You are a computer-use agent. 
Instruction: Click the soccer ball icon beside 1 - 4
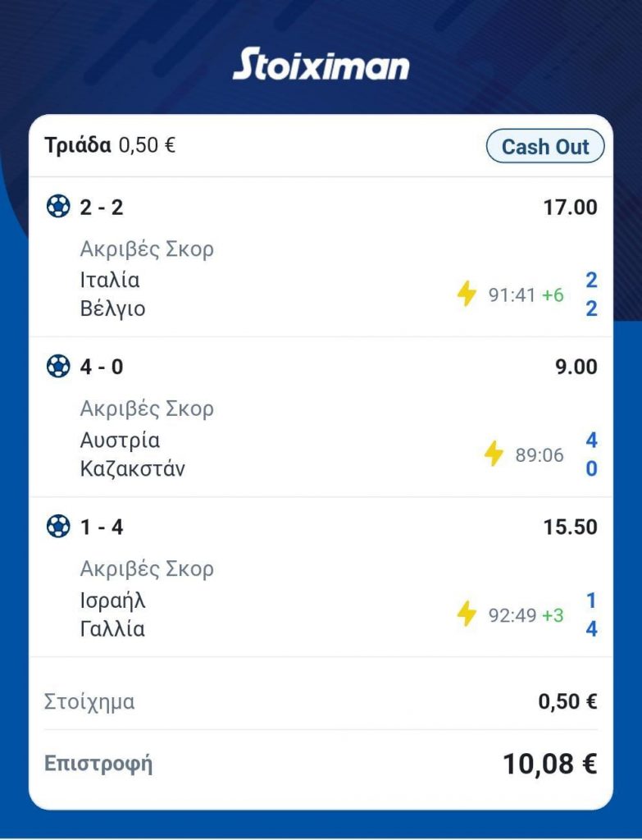58,527
